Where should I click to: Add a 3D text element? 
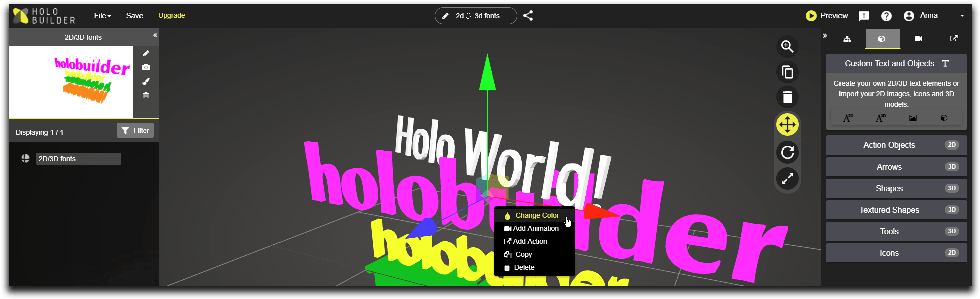point(880,118)
